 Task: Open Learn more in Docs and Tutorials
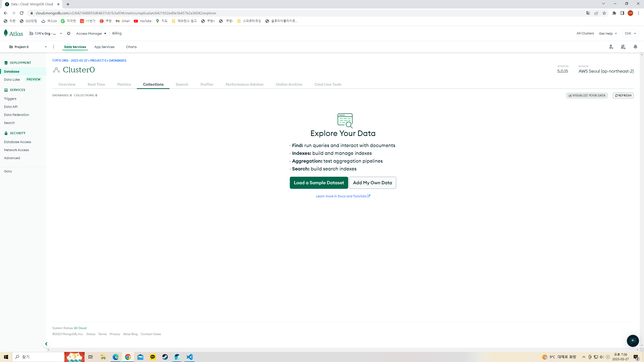[343, 196]
